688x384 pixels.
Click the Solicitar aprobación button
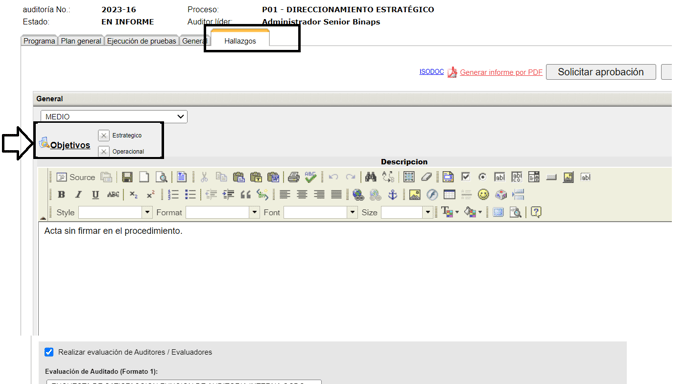click(x=601, y=72)
